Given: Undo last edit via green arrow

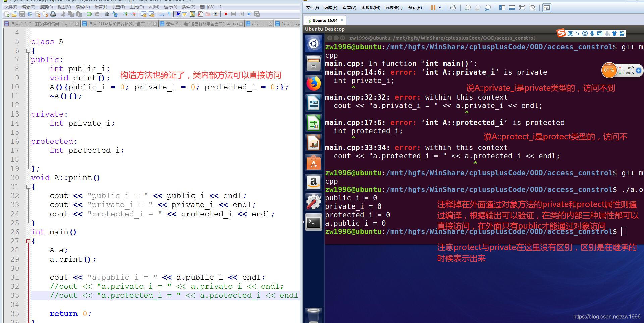Looking at the screenshot, I should (89, 14).
